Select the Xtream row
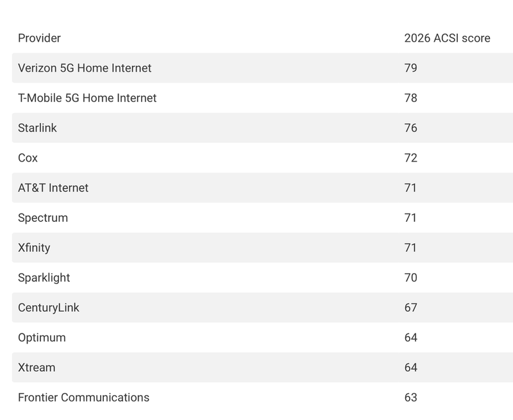The width and height of the screenshot is (513, 420). [x=262, y=367]
